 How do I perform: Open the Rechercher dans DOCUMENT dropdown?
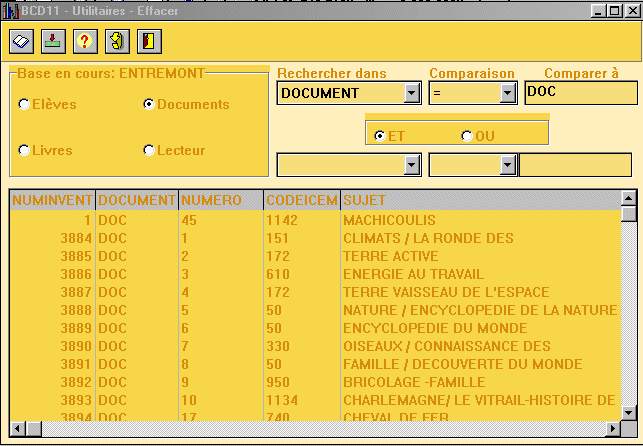point(411,93)
